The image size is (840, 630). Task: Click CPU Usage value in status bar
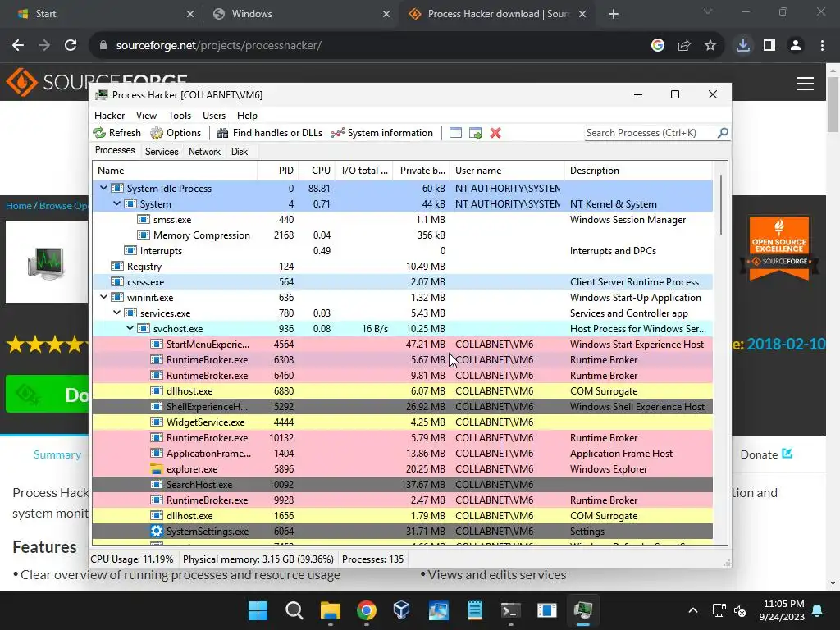(132, 559)
